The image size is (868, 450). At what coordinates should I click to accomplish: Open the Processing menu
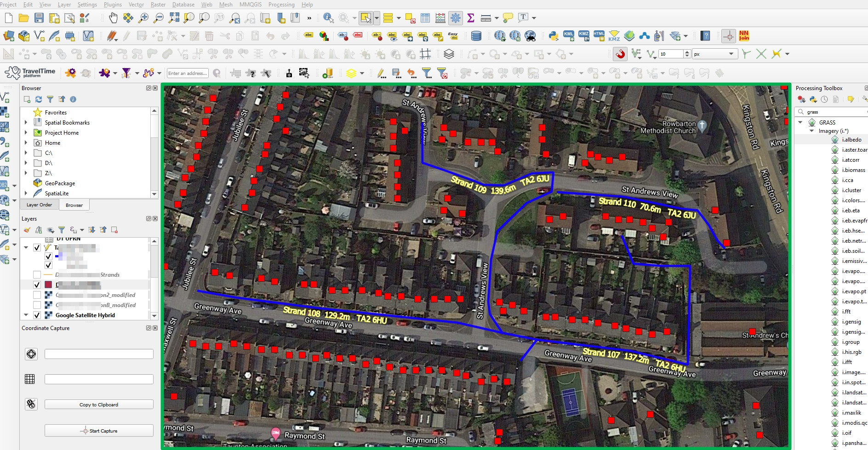click(x=281, y=5)
